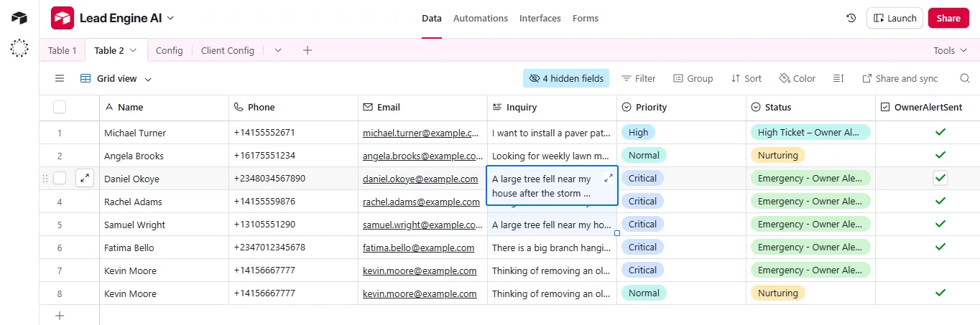Open the Group tool
Image resolution: width=980 pixels, height=325 pixels.
point(693,78)
